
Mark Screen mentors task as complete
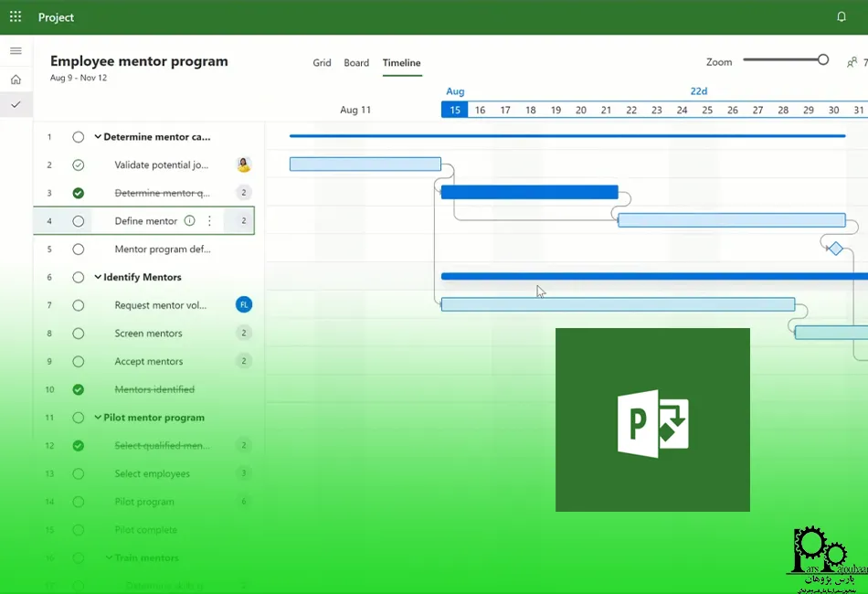[x=79, y=334]
